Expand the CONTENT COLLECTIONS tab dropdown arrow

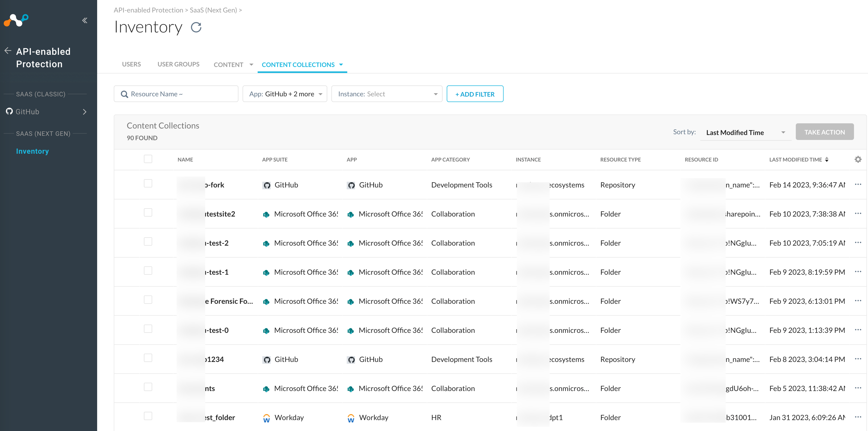(x=341, y=65)
